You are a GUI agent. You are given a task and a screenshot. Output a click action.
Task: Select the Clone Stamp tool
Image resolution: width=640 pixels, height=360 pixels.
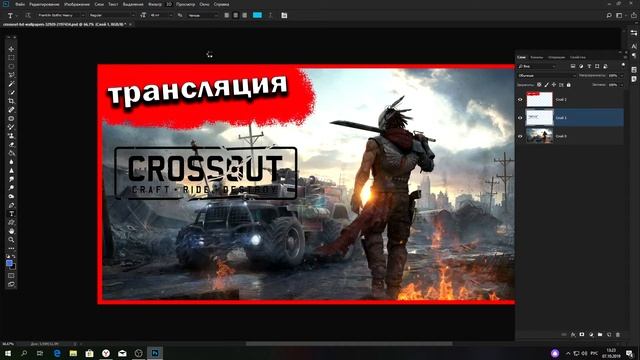click(x=11, y=136)
